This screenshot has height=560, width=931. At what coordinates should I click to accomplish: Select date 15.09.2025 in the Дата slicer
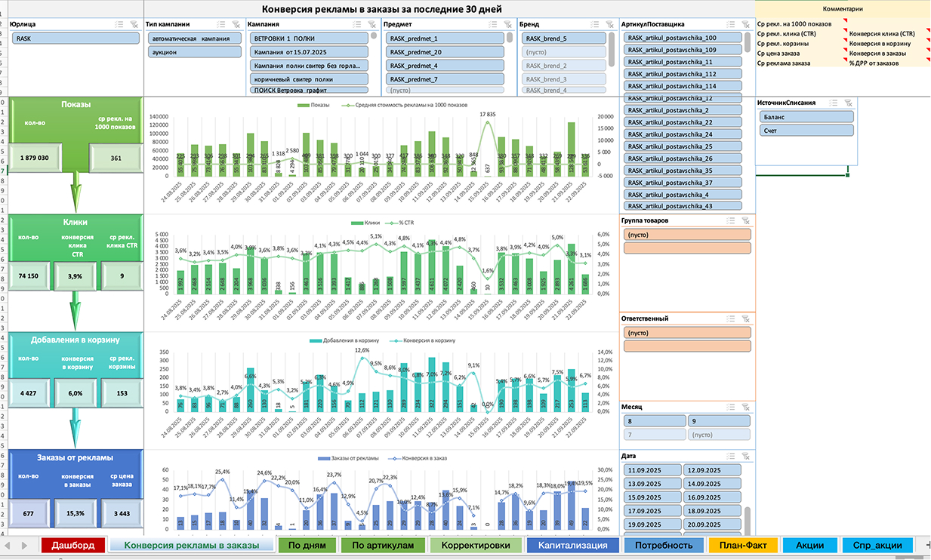click(x=652, y=497)
